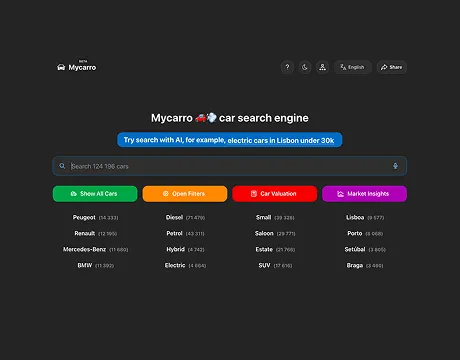Click the AI search example banner
This screenshot has height=360, width=460.
pos(230,140)
